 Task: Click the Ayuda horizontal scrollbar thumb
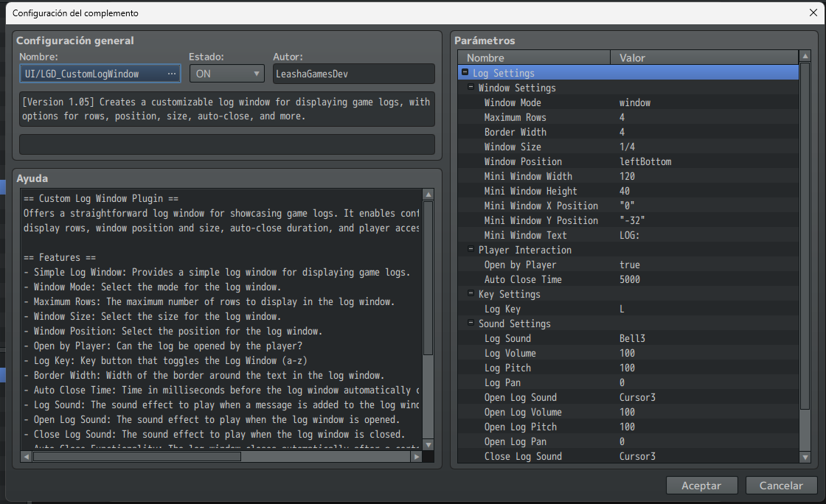pyautogui.click(x=137, y=457)
